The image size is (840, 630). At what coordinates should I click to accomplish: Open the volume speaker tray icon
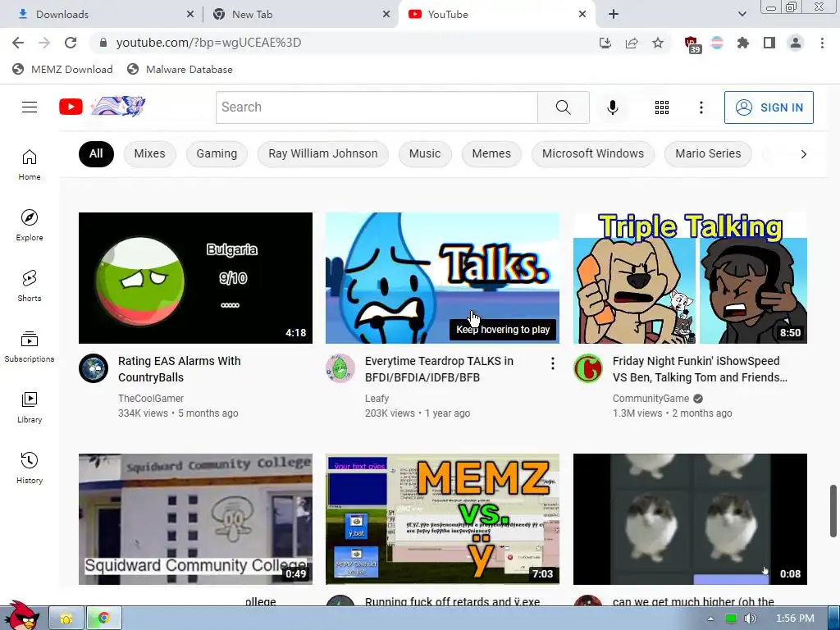(750, 619)
